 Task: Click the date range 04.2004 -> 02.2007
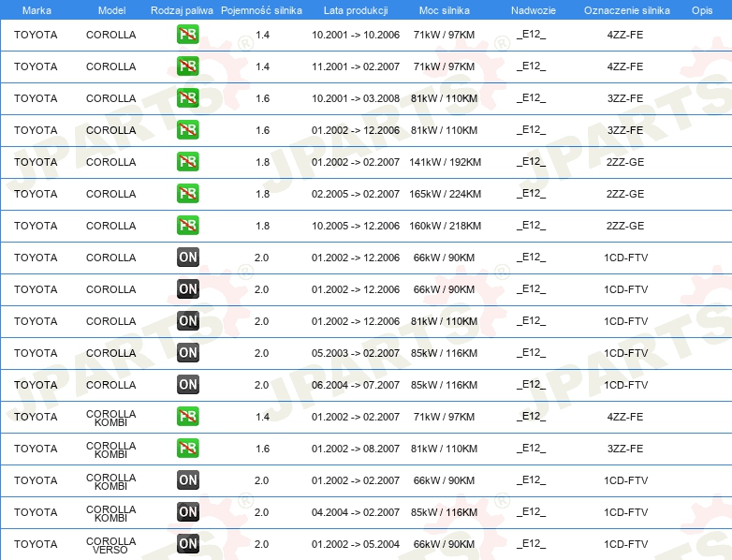356,512
